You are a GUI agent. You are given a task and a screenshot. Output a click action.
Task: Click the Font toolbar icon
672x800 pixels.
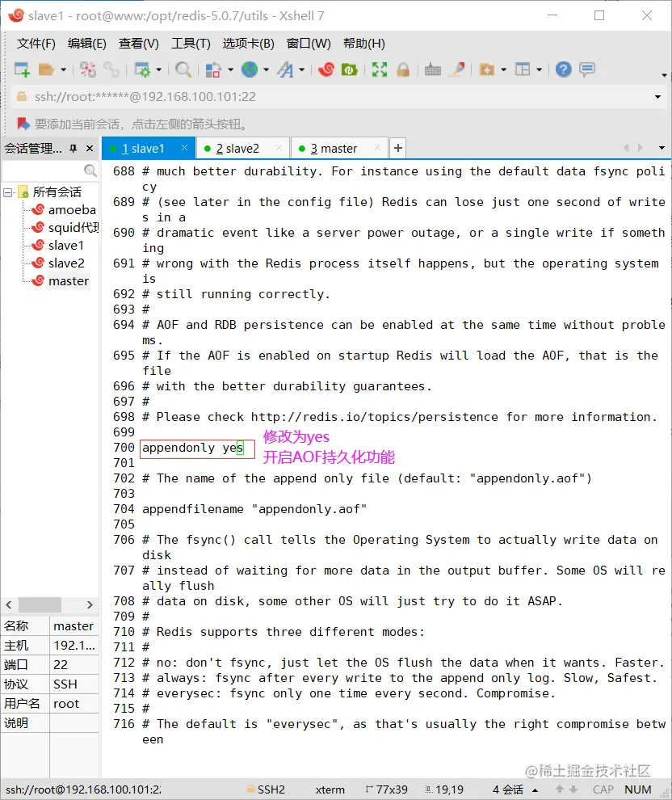pyautogui.click(x=286, y=69)
